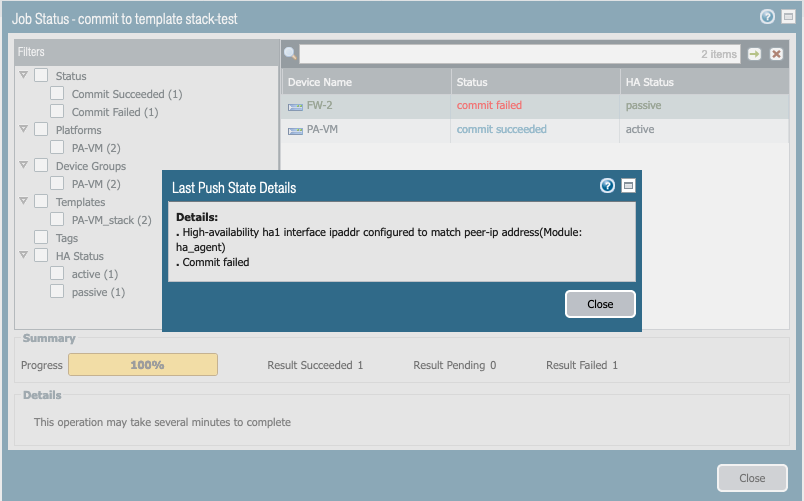Collapse the Device Groups filter group
Screen dimensions: 804x501
[23, 165]
